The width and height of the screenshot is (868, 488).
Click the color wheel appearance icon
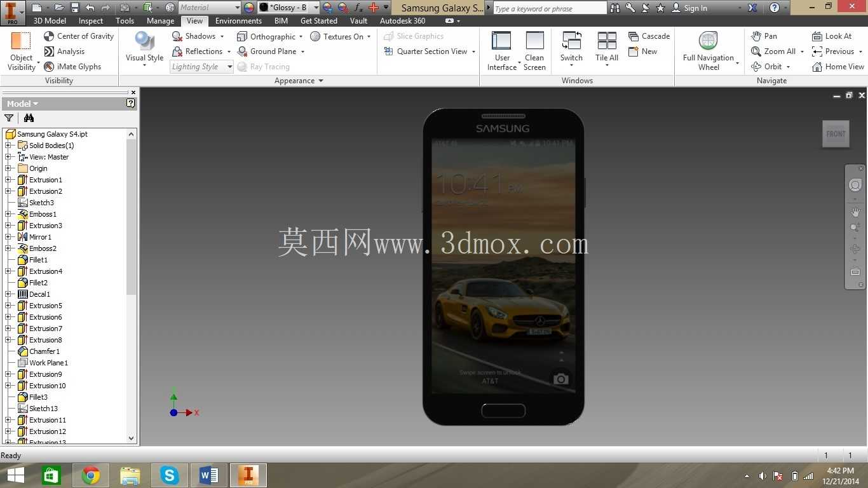click(x=249, y=8)
